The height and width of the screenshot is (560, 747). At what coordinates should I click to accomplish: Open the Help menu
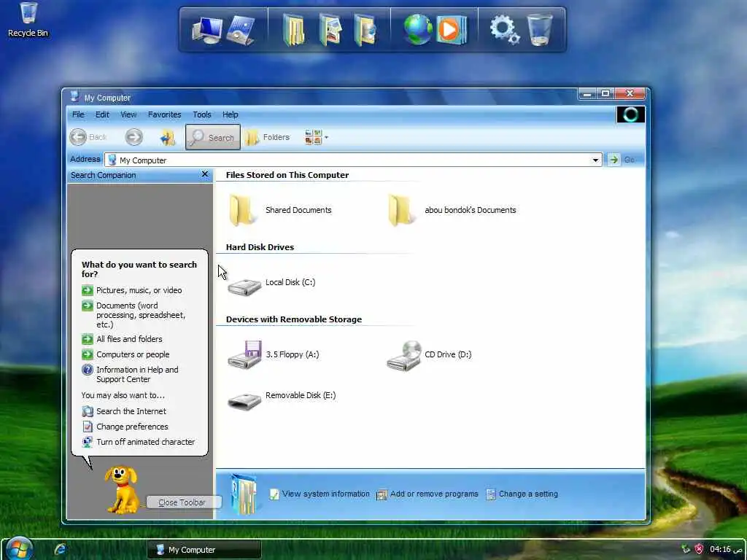(230, 114)
